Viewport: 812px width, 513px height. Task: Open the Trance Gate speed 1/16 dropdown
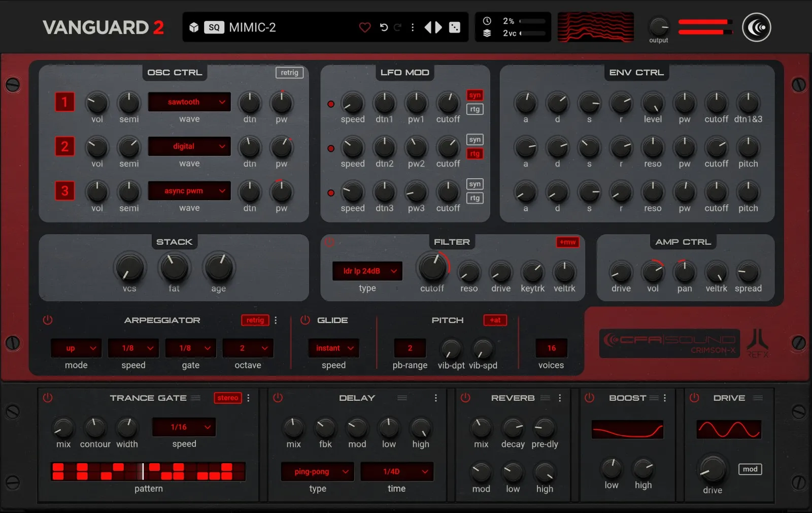point(184,427)
